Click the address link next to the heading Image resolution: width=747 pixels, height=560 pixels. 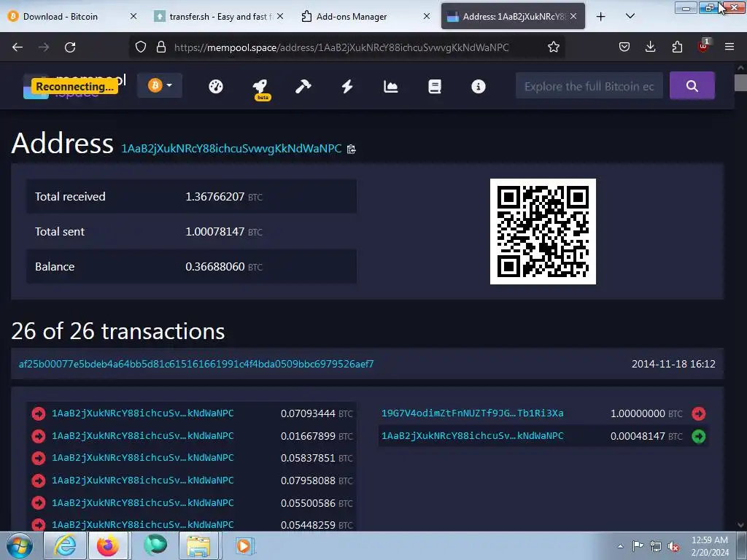pyautogui.click(x=231, y=149)
